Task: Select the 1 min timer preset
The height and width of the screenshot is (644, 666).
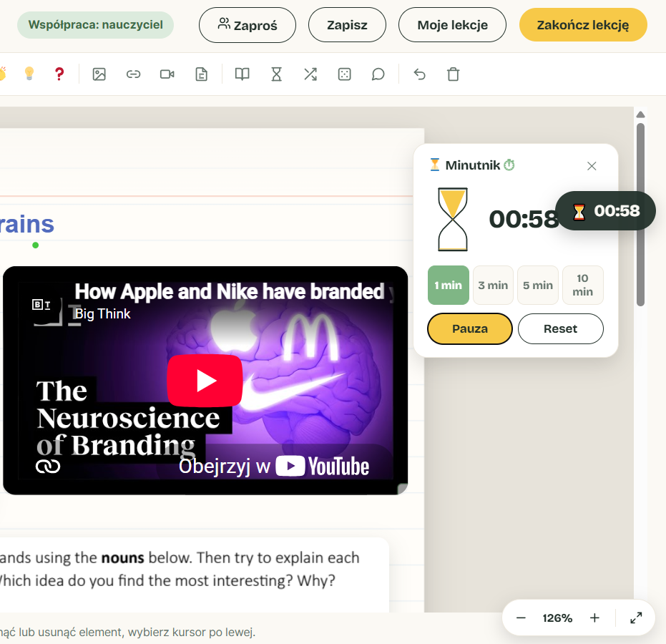Action: pos(448,285)
